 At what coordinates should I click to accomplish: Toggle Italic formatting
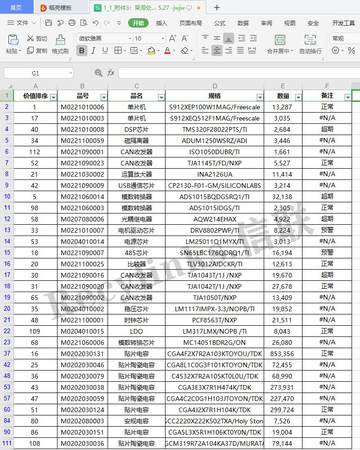[93, 51]
